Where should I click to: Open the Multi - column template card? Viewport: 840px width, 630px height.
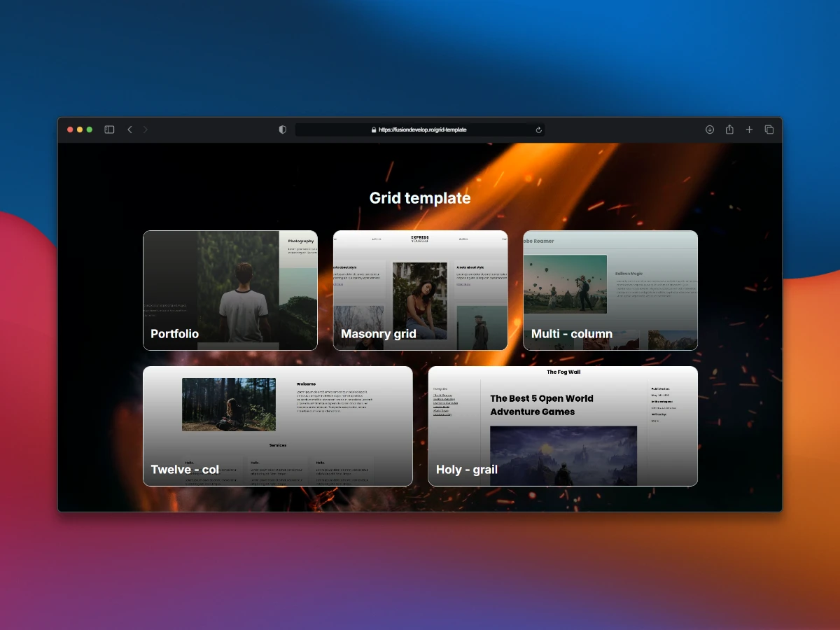point(610,290)
